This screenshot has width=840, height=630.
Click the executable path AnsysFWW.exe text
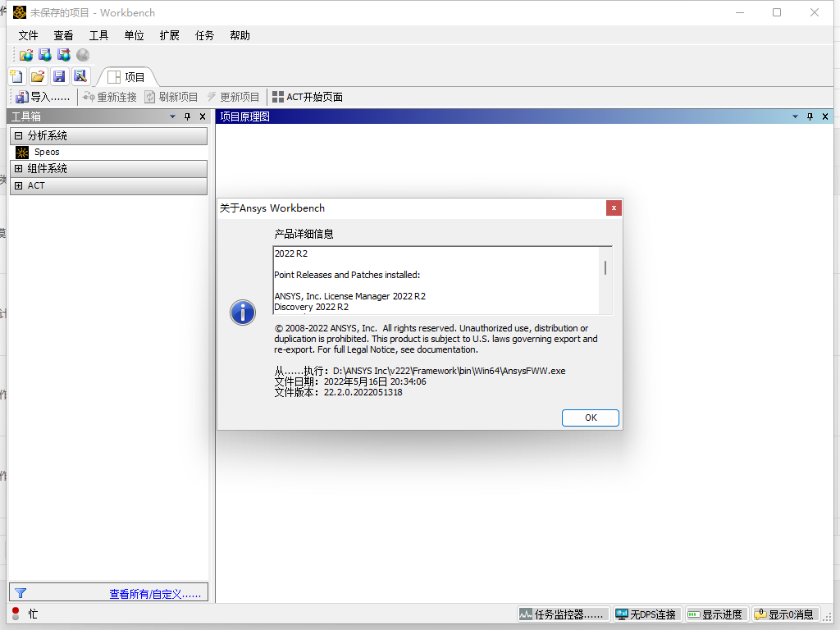coord(449,371)
